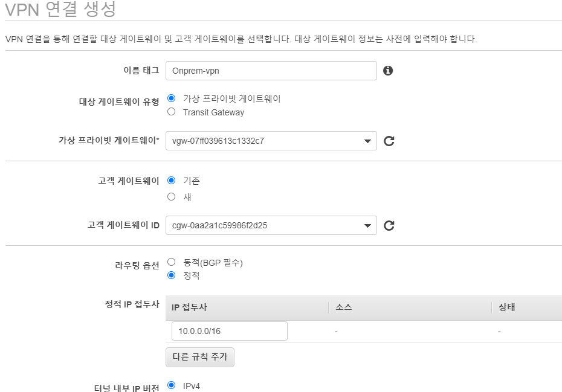Select IPv4 tunnel inside IP version
The image size is (562, 392).
tap(172, 385)
